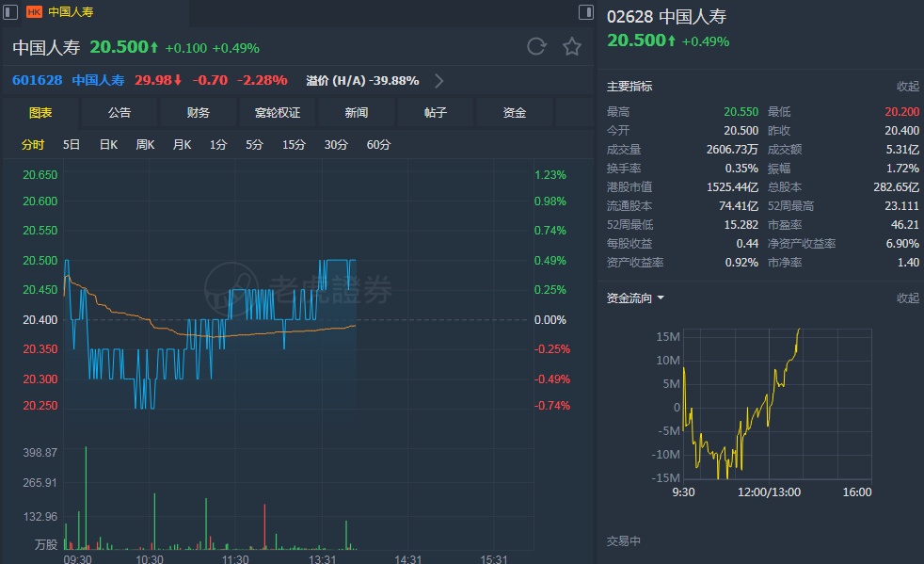The image size is (924, 564).
Task: Click the 最低 value 20.200
Action: [901, 111]
